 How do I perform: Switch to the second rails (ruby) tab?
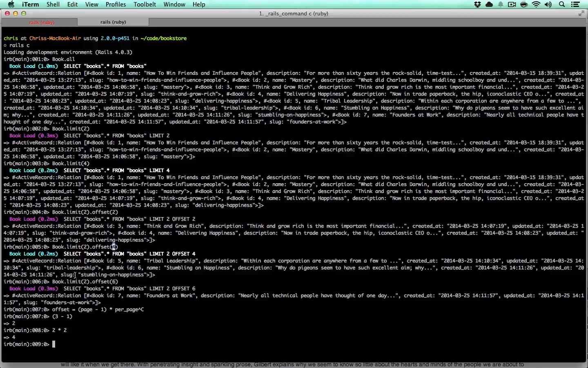click(113, 22)
